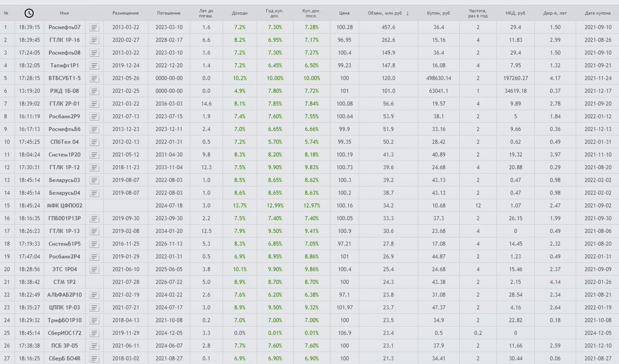Sort by Купон, руб header
This screenshot has width=619, height=364.
tap(439, 13)
